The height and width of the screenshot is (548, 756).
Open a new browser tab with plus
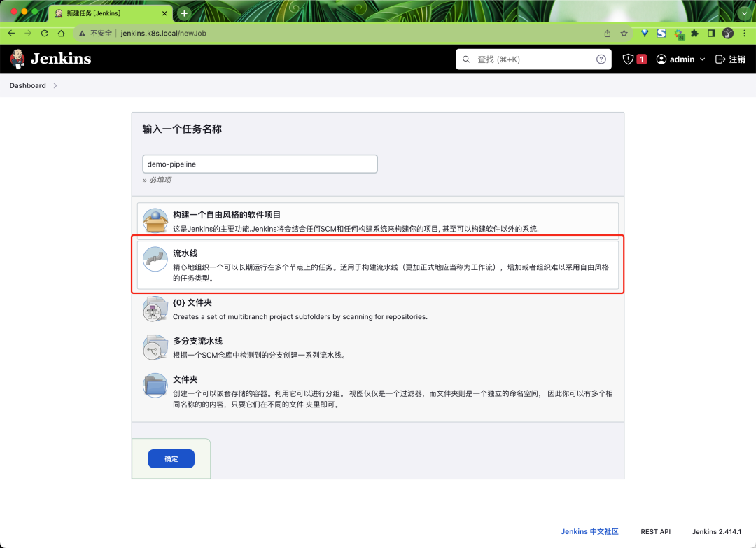pyautogui.click(x=184, y=13)
